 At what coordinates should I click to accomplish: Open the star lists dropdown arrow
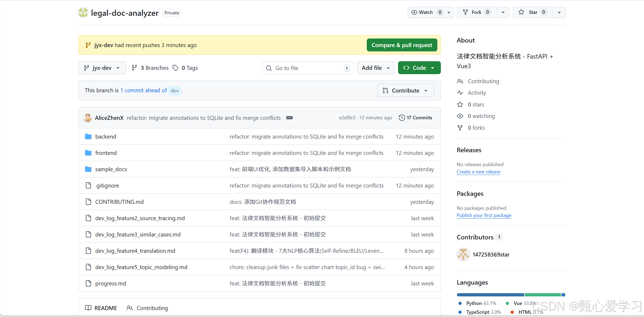(559, 12)
